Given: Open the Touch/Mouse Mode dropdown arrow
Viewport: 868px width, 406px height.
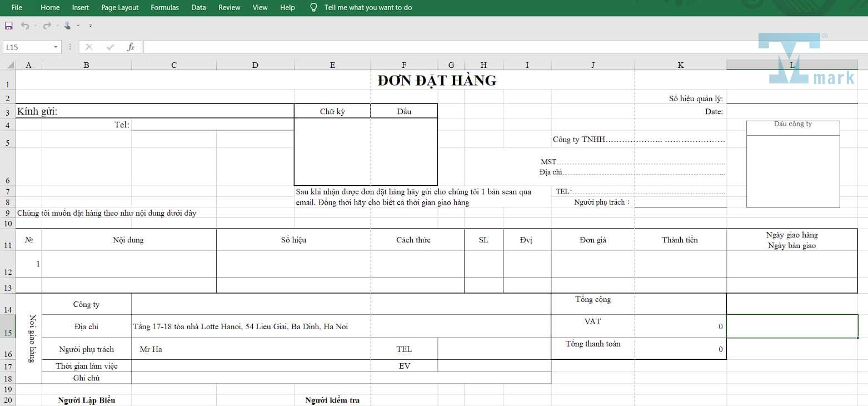Looking at the screenshot, I should point(78,26).
